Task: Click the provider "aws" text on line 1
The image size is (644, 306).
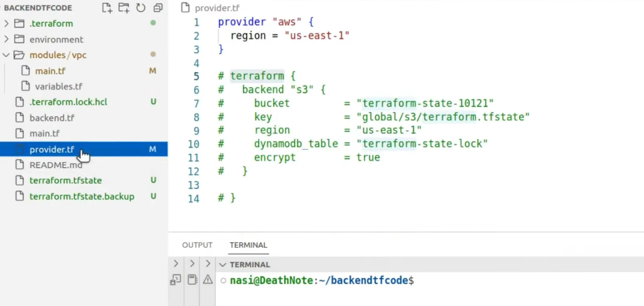Action: 260,22
